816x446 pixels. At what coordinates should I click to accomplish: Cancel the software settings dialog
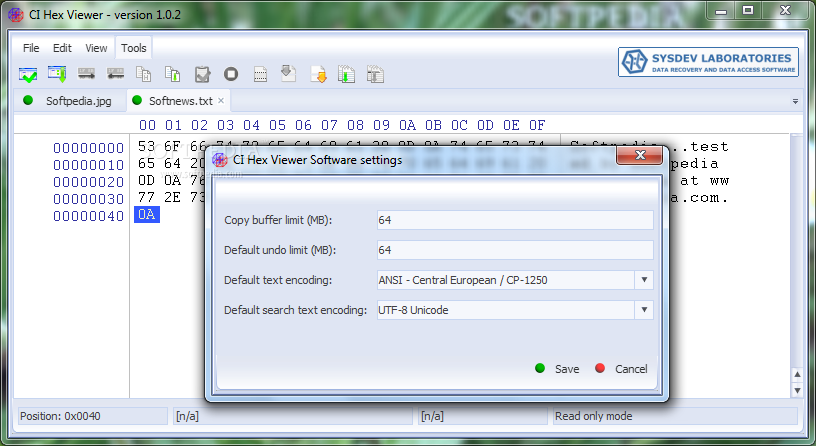[x=621, y=369]
